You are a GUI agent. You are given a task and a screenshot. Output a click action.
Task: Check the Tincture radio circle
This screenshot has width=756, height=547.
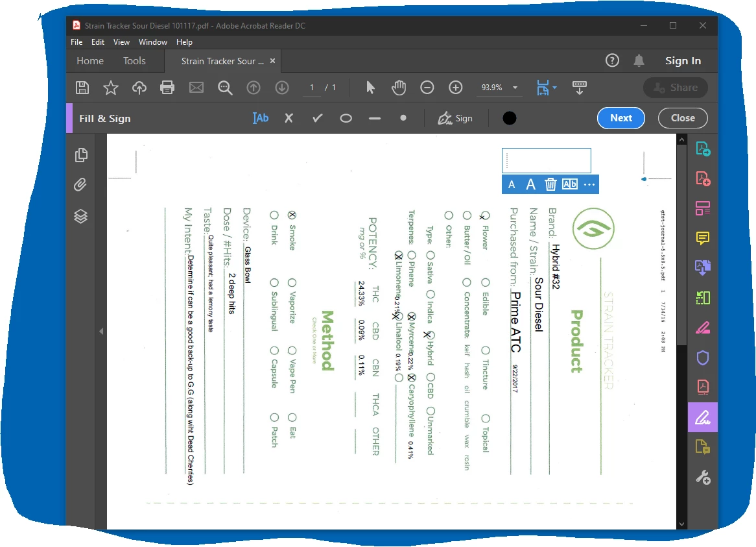pos(486,350)
